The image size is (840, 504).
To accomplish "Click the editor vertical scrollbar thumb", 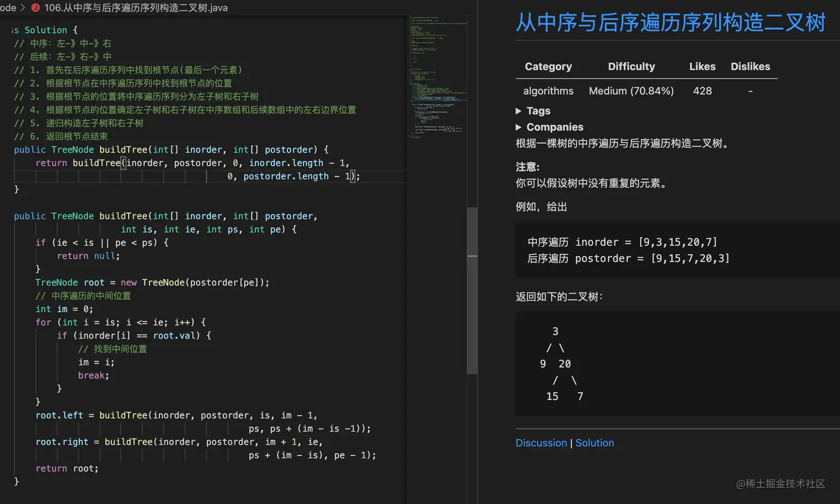I will (x=472, y=290).
